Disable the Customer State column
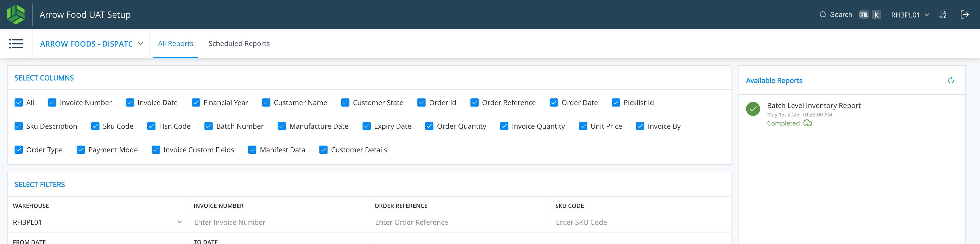This screenshot has height=244, width=980. (x=345, y=102)
